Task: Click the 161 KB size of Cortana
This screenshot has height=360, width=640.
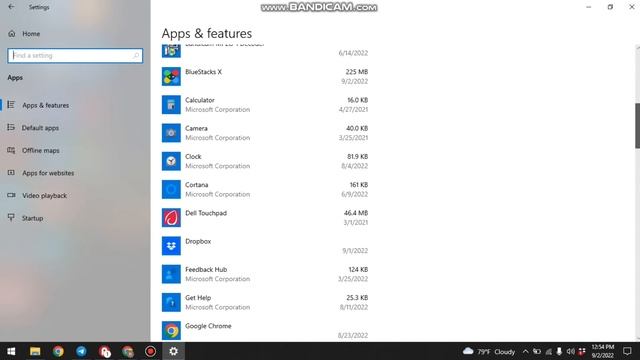Action: 359,185
